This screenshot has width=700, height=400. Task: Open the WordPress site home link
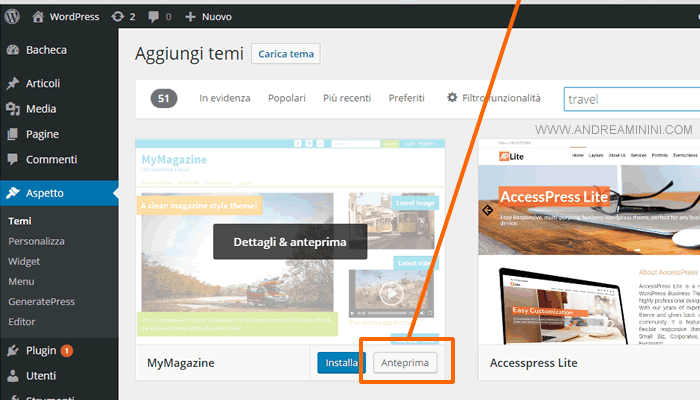pos(66,17)
